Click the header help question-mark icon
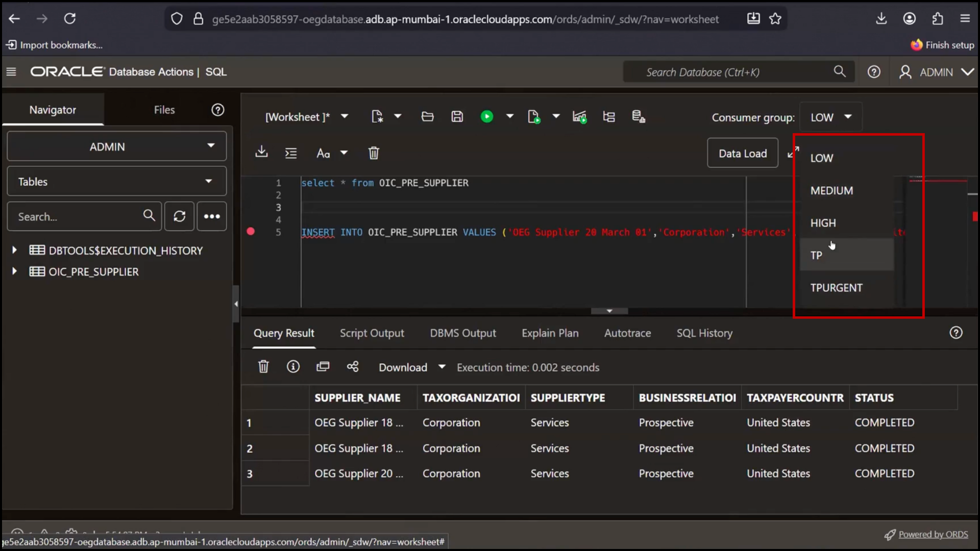The image size is (980, 551). [874, 72]
